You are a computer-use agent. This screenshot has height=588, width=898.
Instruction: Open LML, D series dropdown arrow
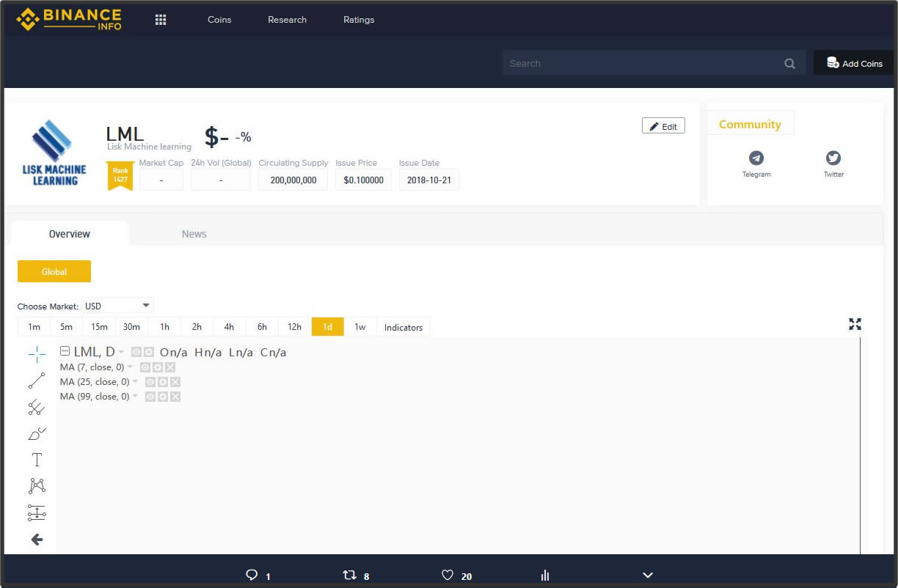122,353
